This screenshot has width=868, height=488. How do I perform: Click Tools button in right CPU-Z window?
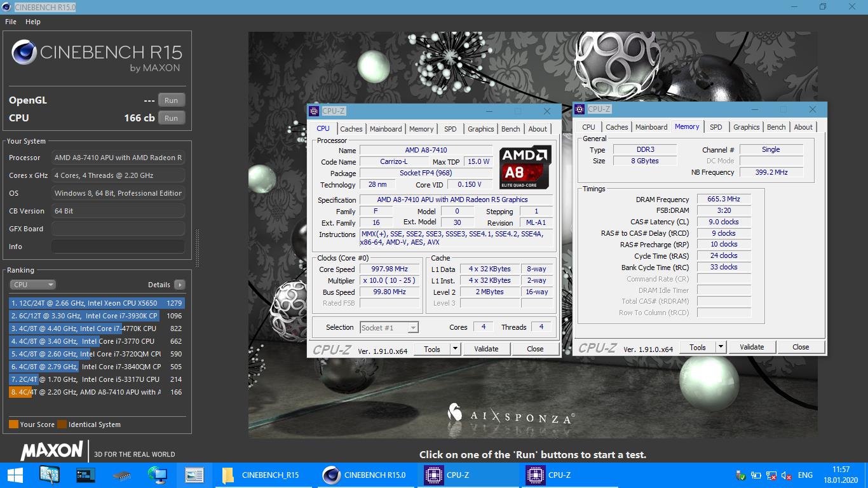point(698,347)
